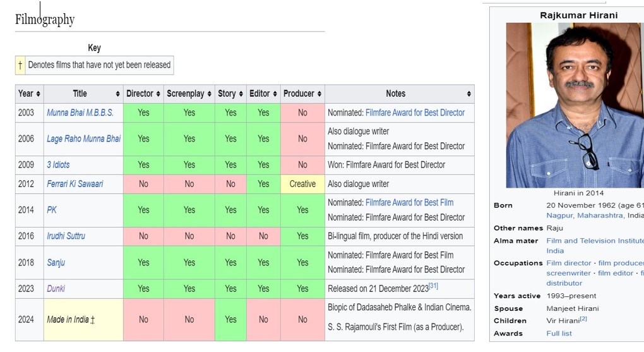Sort by Screenplay column sort arrows
This screenshot has width=644, height=352.
pos(209,94)
